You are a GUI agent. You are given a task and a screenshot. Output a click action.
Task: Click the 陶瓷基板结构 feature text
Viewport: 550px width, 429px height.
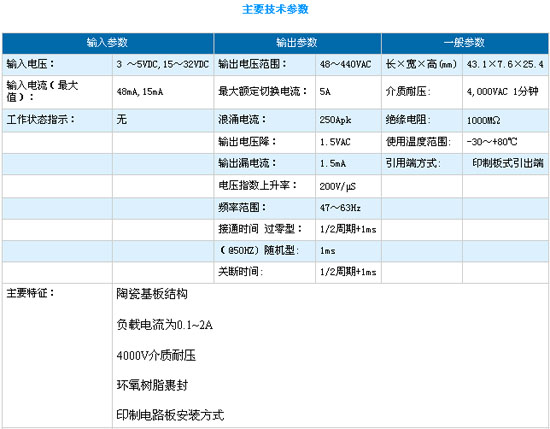pyautogui.click(x=152, y=294)
